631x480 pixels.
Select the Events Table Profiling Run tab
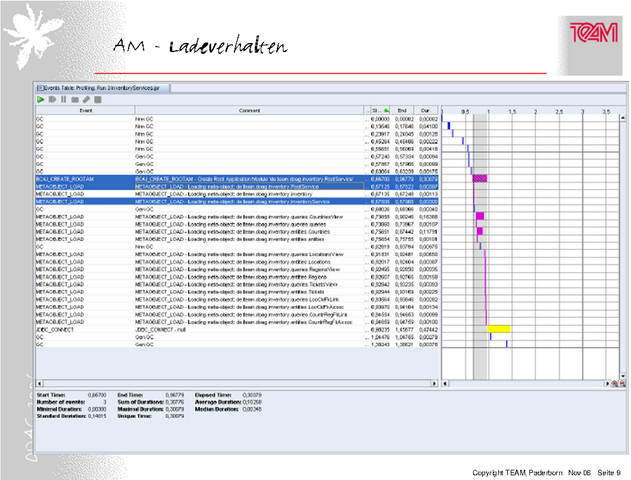[x=103, y=88]
